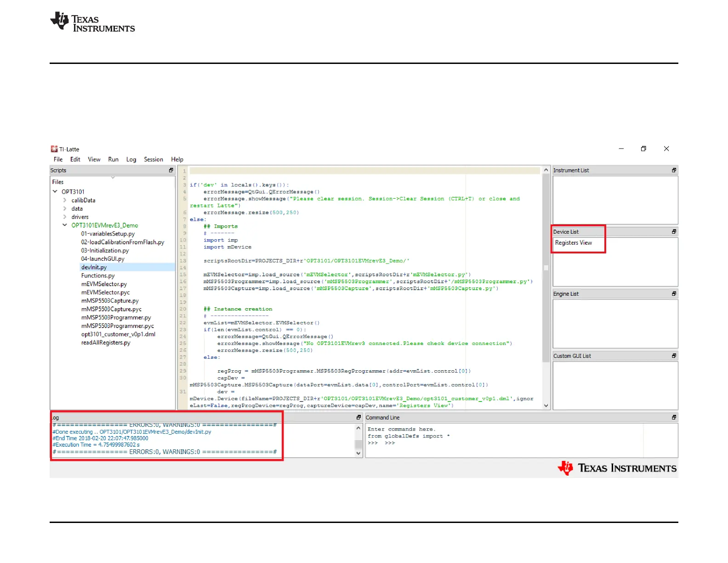Select the OPT3101EVMrevE3_Demo folder name

[x=105, y=225]
